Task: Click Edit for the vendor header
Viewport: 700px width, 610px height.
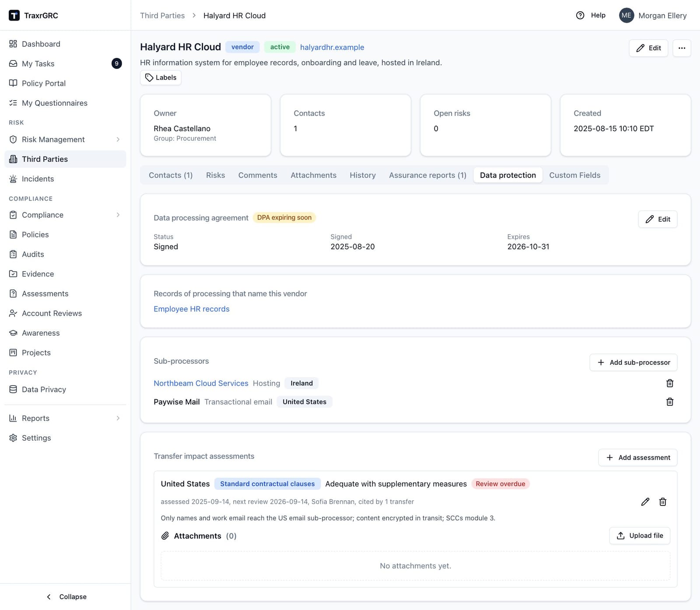Action: click(648, 48)
